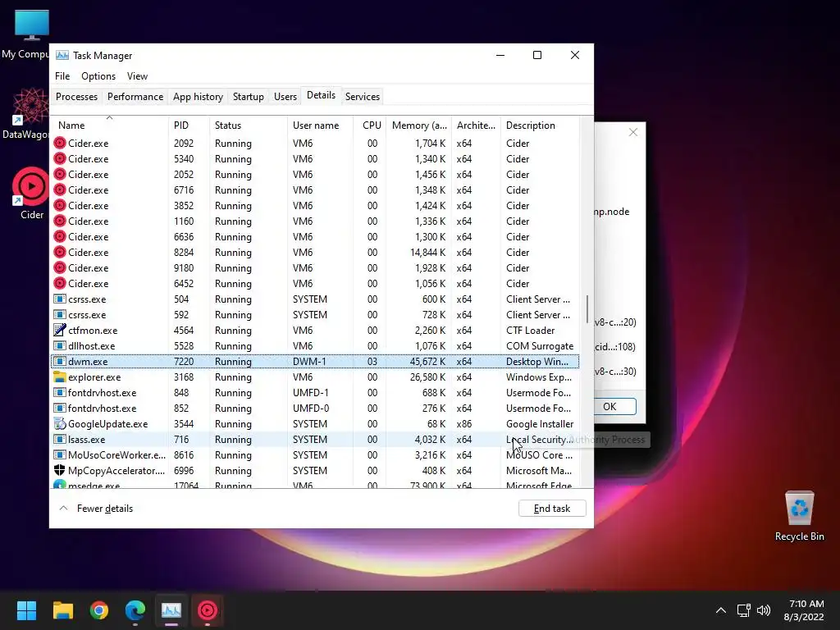
Task: Open the Windows Start menu
Action: click(x=26, y=610)
